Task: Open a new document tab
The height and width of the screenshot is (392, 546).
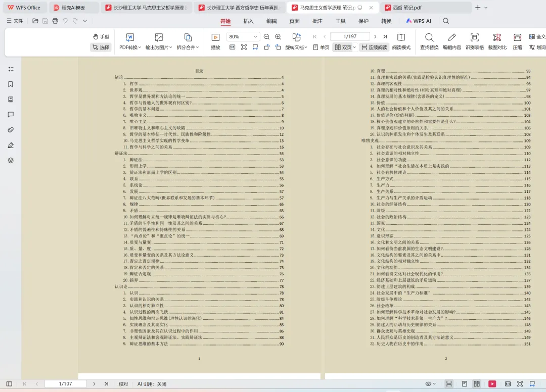Action: [478, 8]
